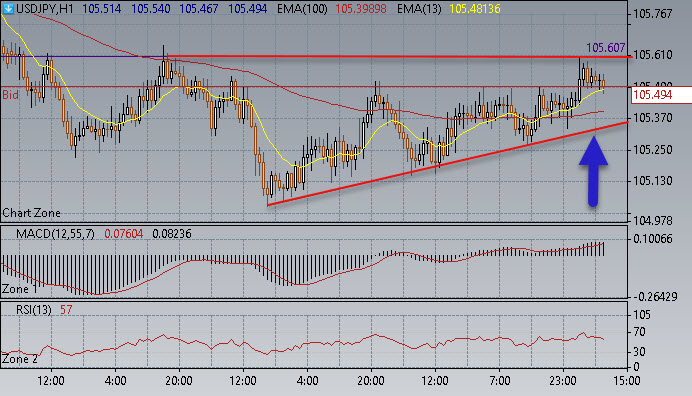The image size is (692, 396).
Task: Click the Chart Zone label
Action: point(31,213)
